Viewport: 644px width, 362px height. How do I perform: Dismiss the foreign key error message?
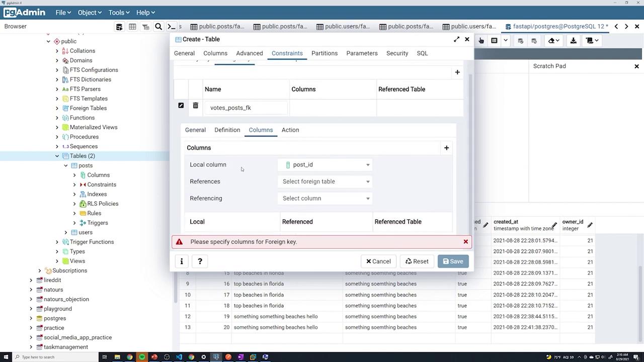click(x=466, y=242)
